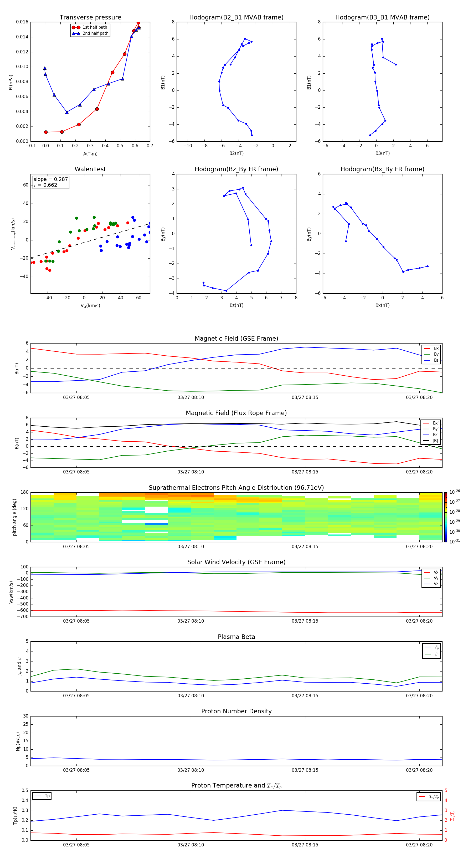Viewport: 473px width, 868px height.
Task: Click the B3(nT) x-axis label
Action: pyautogui.click(x=382, y=154)
